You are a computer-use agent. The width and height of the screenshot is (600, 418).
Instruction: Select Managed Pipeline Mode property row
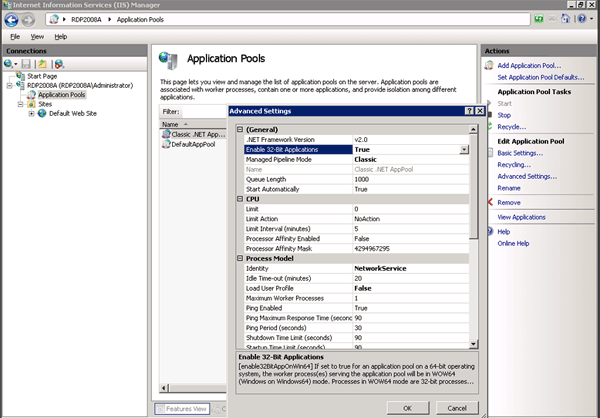(356, 159)
